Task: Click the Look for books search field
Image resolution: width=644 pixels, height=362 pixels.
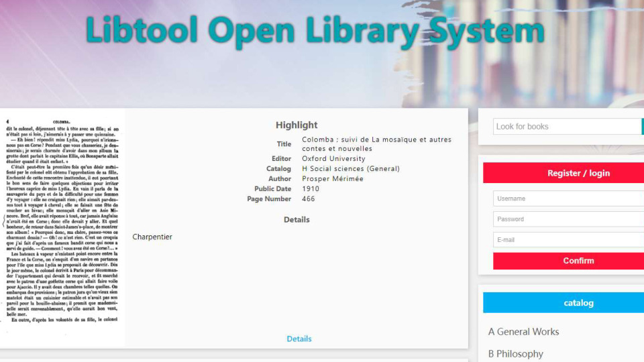Action: (x=568, y=127)
